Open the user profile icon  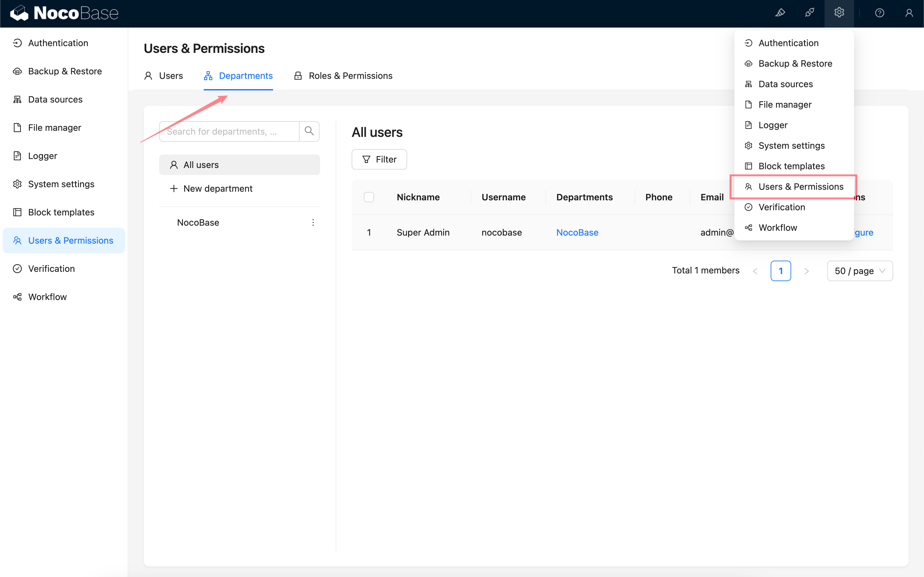(x=909, y=13)
